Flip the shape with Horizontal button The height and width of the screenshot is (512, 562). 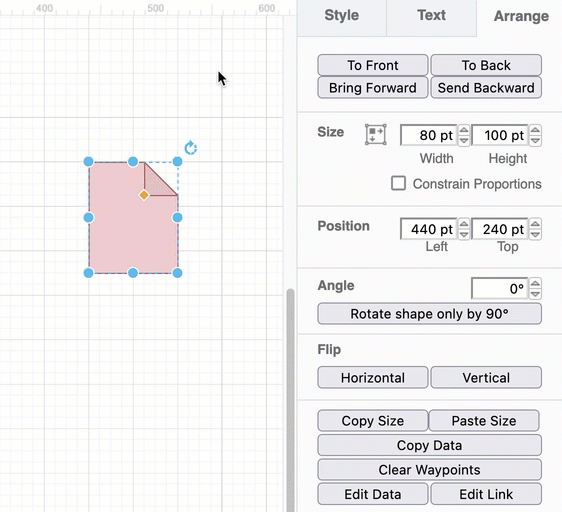pos(373,378)
